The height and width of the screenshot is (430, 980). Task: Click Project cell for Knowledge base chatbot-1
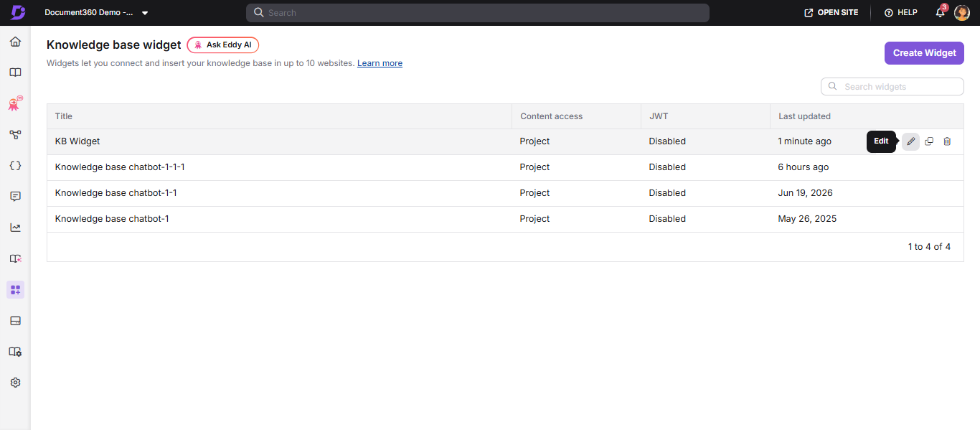click(x=535, y=219)
